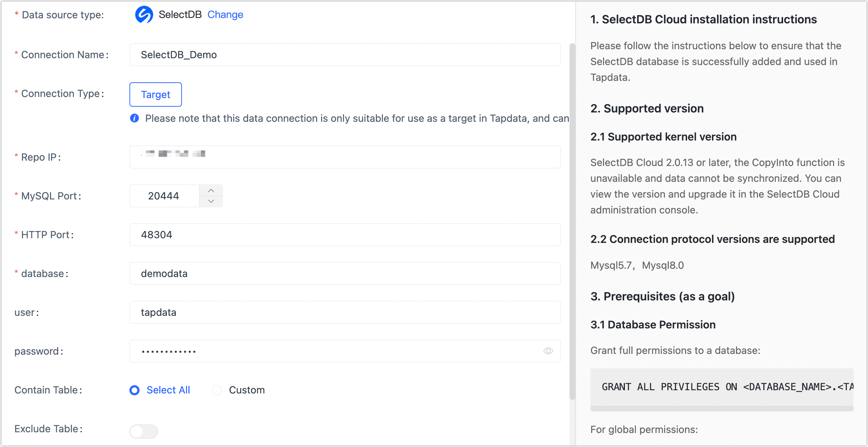The height and width of the screenshot is (447, 868).
Task: Click the user field containing tapdata
Action: click(x=344, y=312)
